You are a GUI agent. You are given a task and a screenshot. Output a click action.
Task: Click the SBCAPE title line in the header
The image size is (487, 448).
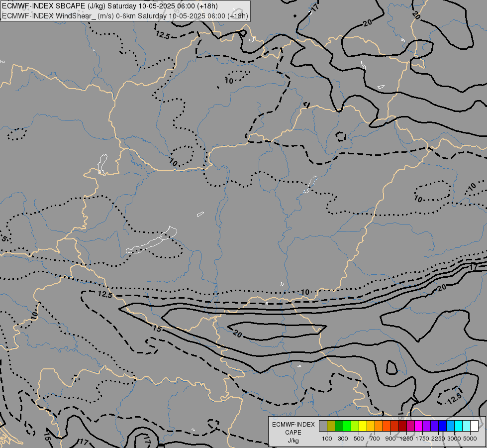(109, 6)
